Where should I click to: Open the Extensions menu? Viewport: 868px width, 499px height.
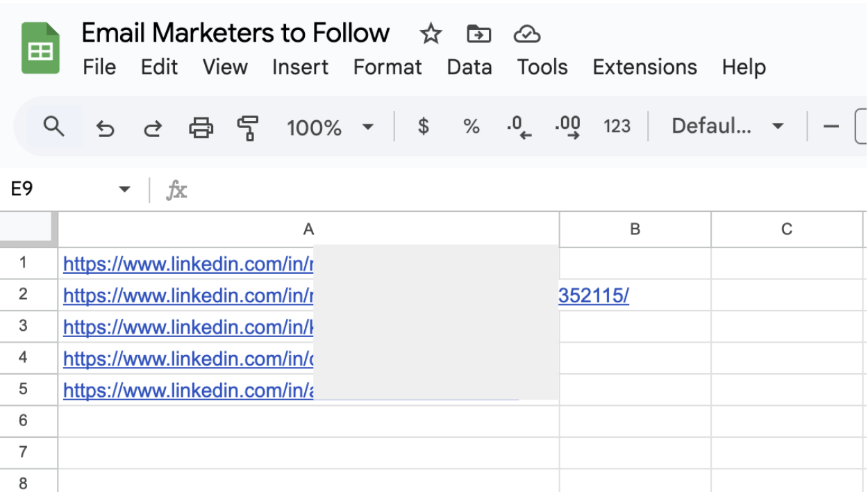pyautogui.click(x=644, y=67)
